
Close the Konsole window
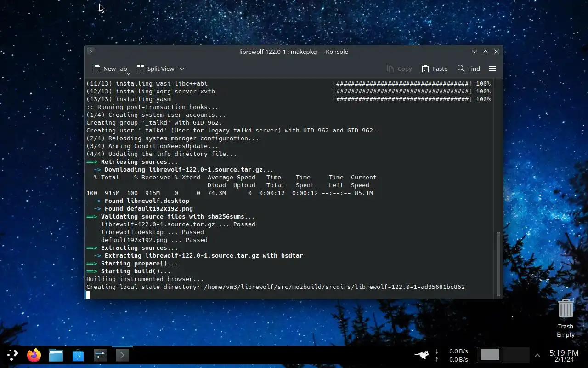(x=497, y=52)
